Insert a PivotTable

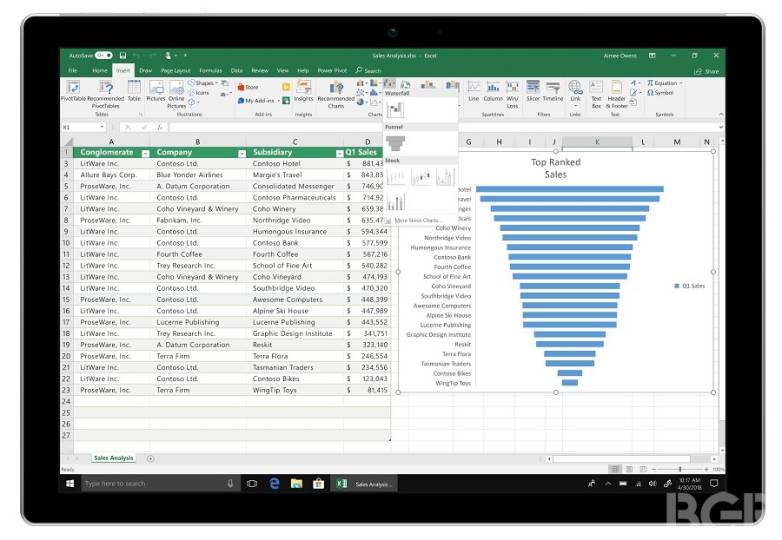[x=73, y=92]
